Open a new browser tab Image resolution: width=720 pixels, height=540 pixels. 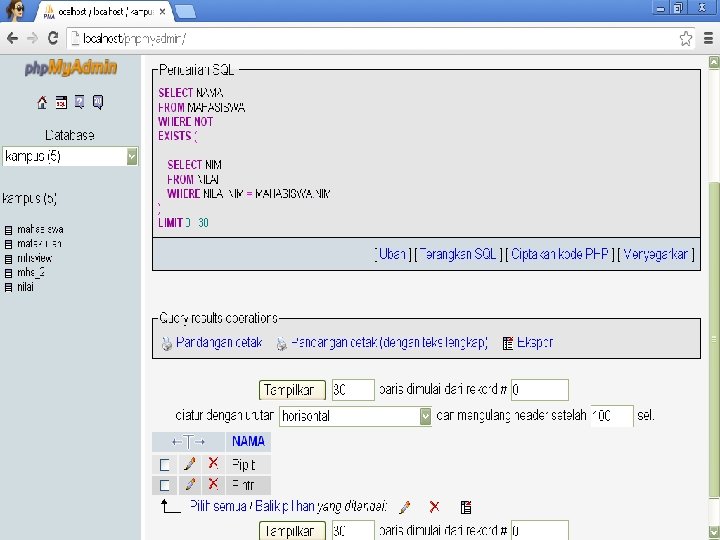click(186, 12)
